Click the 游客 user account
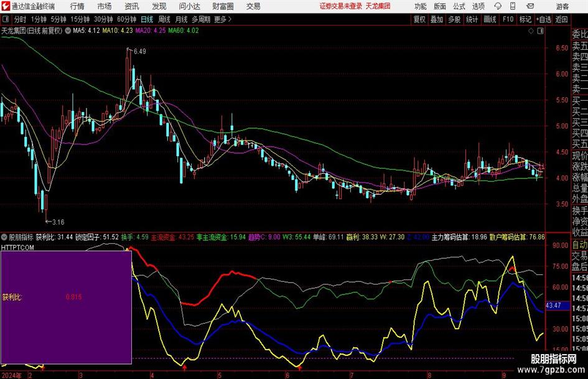Viewport: 588px width, 379px height. pyautogui.click(x=562, y=6)
